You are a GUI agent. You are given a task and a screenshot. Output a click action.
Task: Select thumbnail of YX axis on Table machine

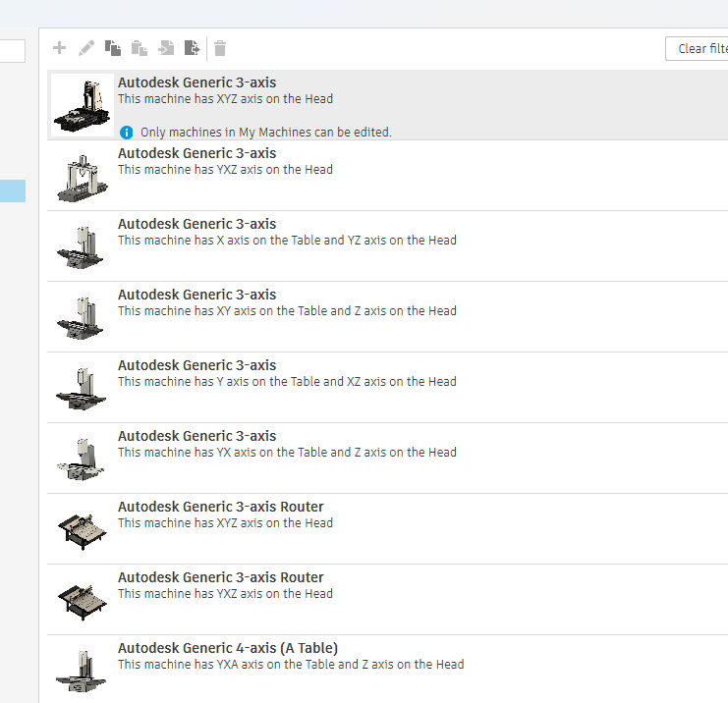tap(81, 460)
